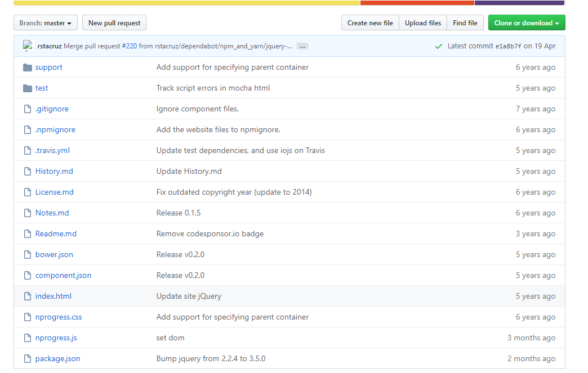This screenshot has width=588, height=373.
Task: Click commit message 'Add the website files to npmignore.'
Action: tap(219, 129)
